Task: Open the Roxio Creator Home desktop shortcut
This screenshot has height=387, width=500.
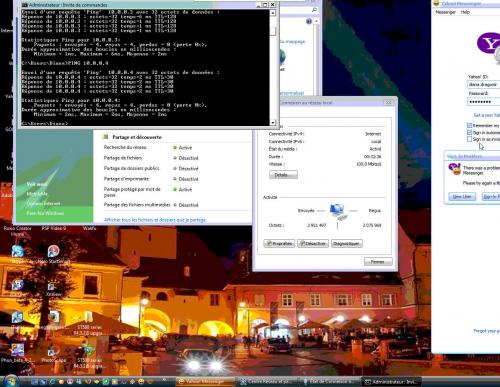Action: 17,231
